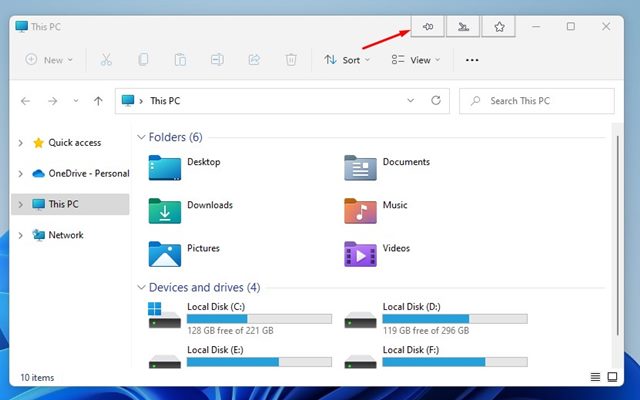Viewport: 640px width, 400px height.
Task: Click the Cut scissors icon
Action: (x=106, y=60)
